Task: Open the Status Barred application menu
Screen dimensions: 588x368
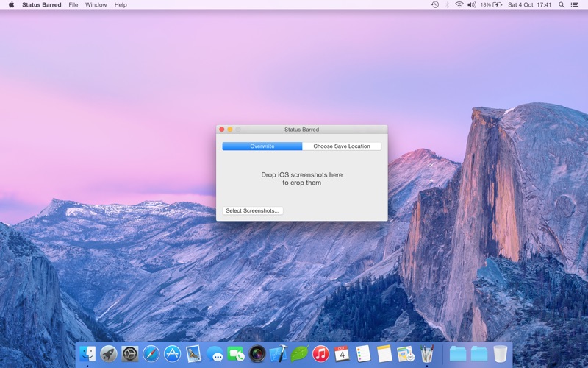Action: pyautogui.click(x=42, y=5)
